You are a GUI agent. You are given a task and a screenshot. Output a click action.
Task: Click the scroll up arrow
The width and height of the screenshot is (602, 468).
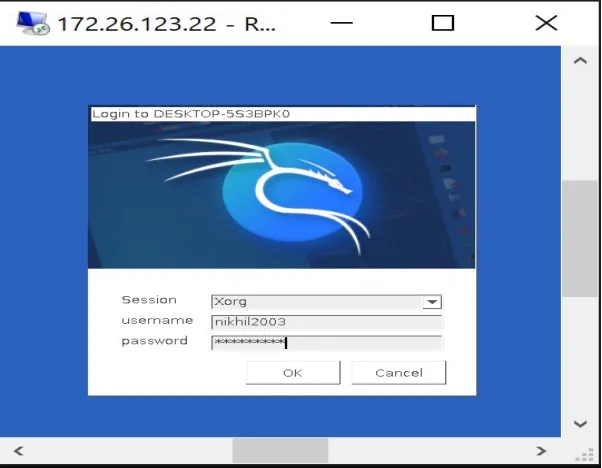[x=580, y=61]
